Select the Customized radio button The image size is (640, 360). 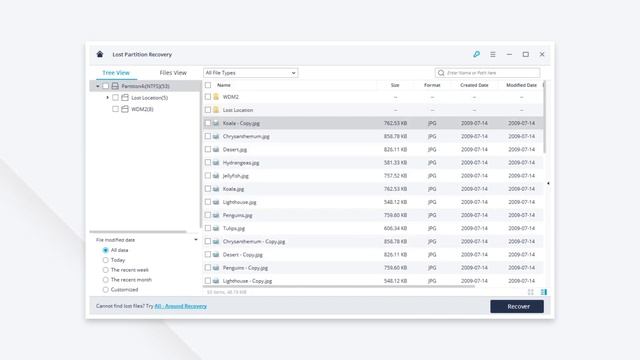(106, 289)
